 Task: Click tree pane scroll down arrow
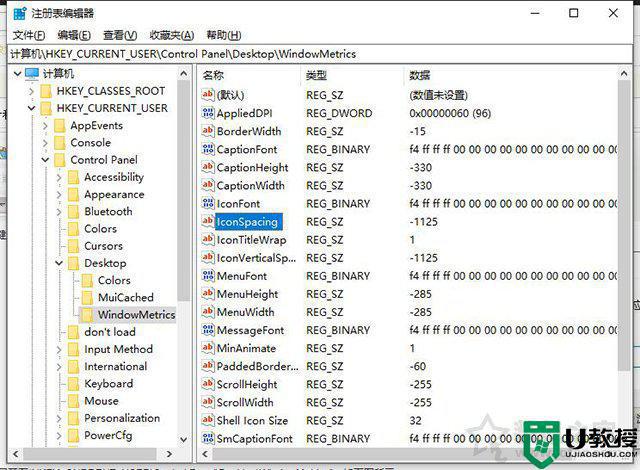click(184, 440)
